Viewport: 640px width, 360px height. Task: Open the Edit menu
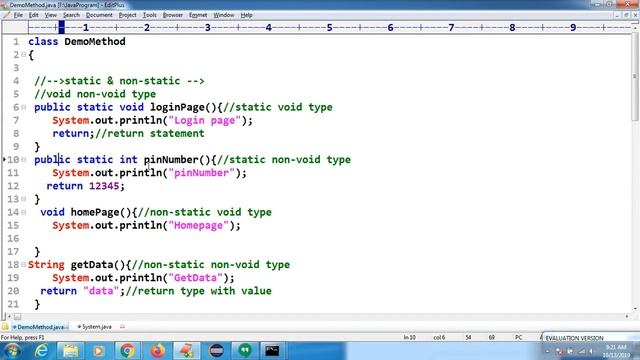(33, 15)
